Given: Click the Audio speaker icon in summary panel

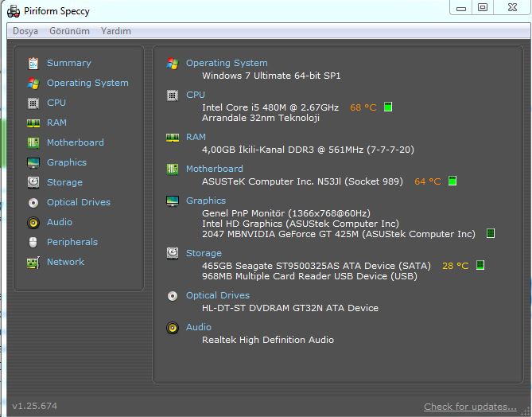Looking at the screenshot, I should pos(173,328).
